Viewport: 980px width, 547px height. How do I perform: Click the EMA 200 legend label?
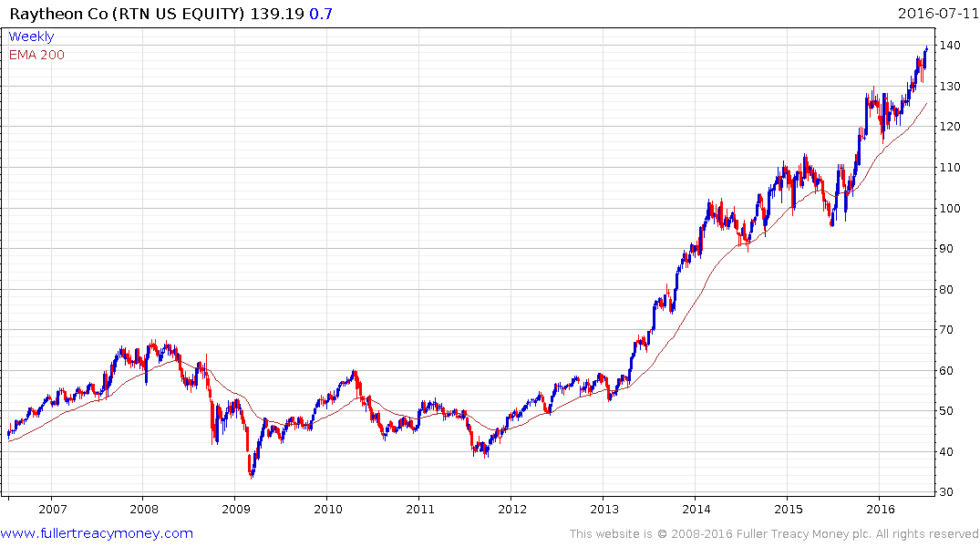click(x=36, y=55)
